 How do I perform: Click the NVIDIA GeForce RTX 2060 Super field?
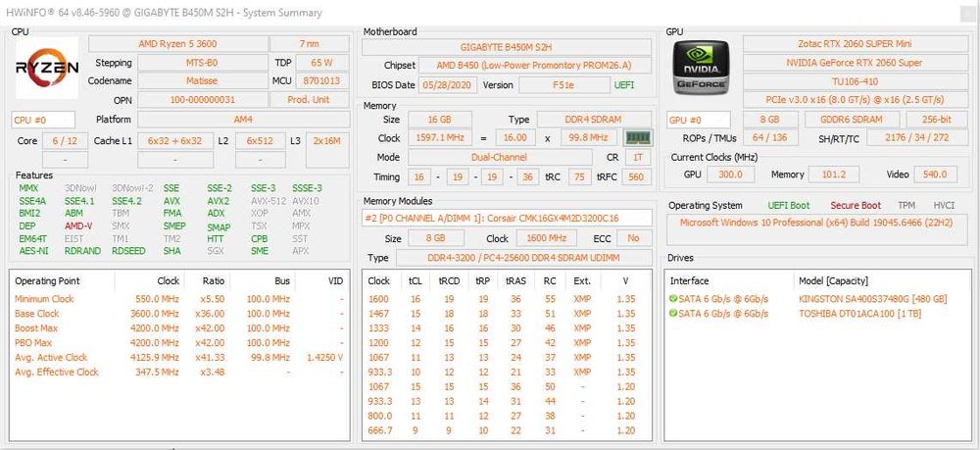pyautogui.click(x=855, y=63)
